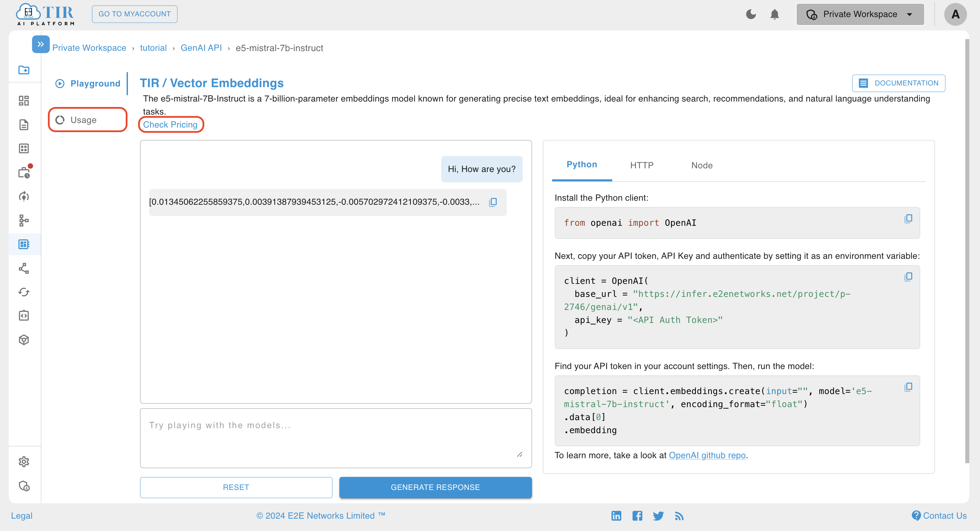The width and height of the screenshot is (980, 531).
Task: Switch to the HTTP tab
Action: coord(641,164)
